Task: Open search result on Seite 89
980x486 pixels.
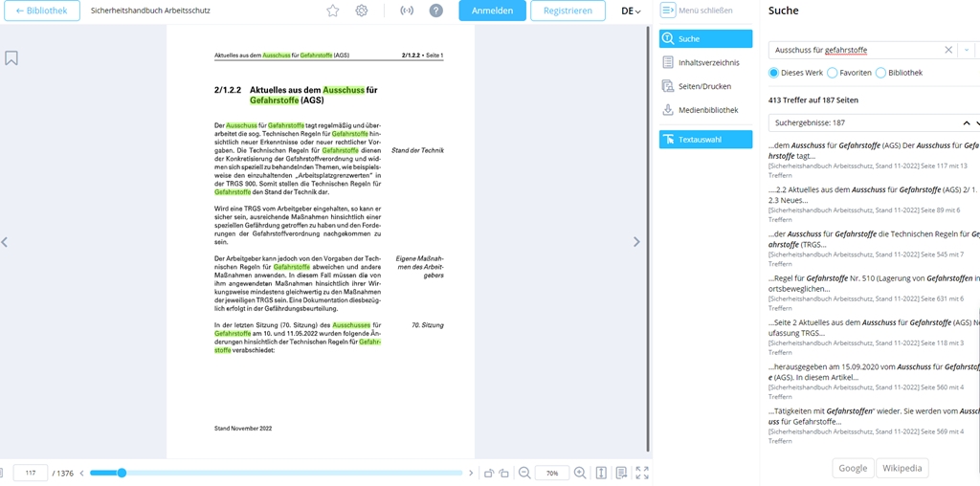Action: pos(874,205)
